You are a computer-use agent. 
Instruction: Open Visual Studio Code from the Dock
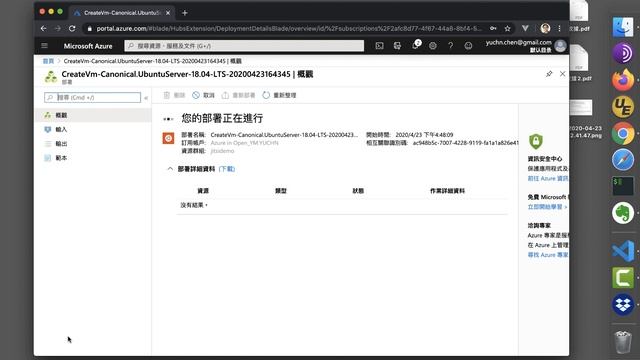(x=623, y=251)
